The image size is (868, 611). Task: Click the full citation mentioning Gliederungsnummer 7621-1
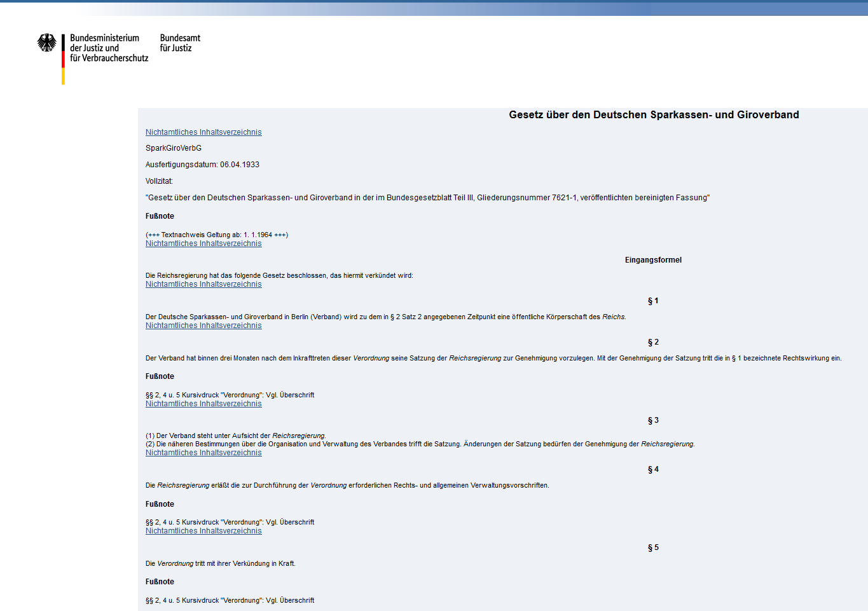427,198
